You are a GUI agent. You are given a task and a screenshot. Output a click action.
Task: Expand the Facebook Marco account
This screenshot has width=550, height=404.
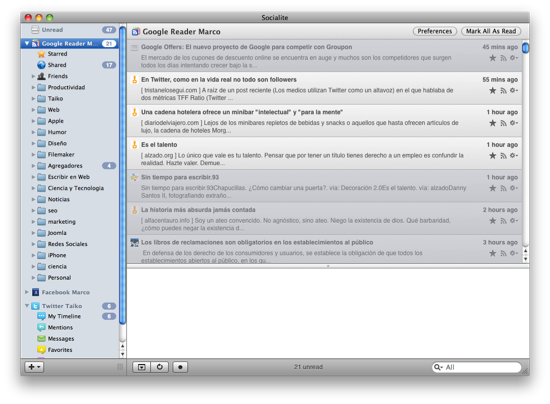pos(27,292)
